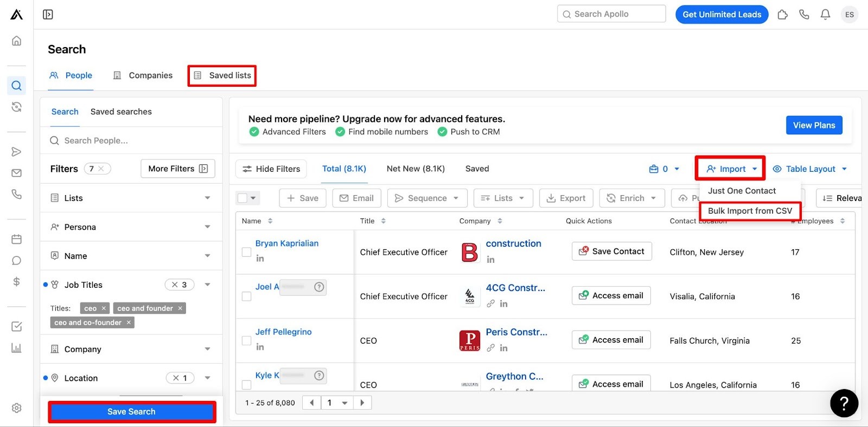Collapse the Job Titles filter

207,284
